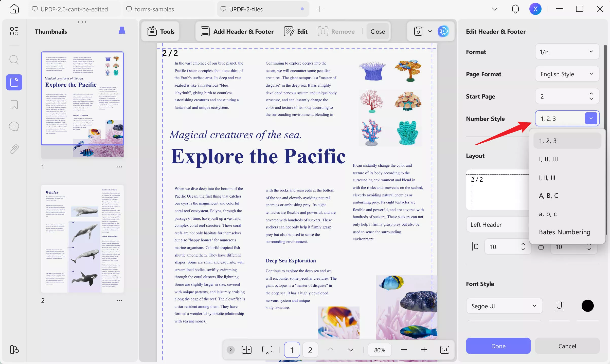Click the actual size 1:1 icon
This screenshot has width=610, height=364.
coord(444,350)
